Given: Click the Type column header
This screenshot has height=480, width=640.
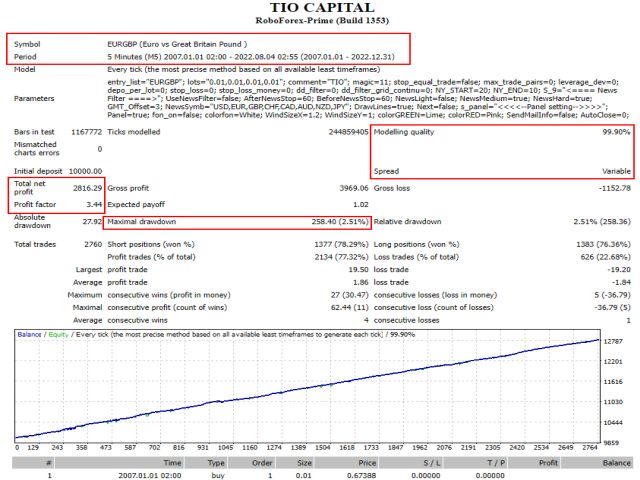Looking at the screenshot, I should [206, 463].
